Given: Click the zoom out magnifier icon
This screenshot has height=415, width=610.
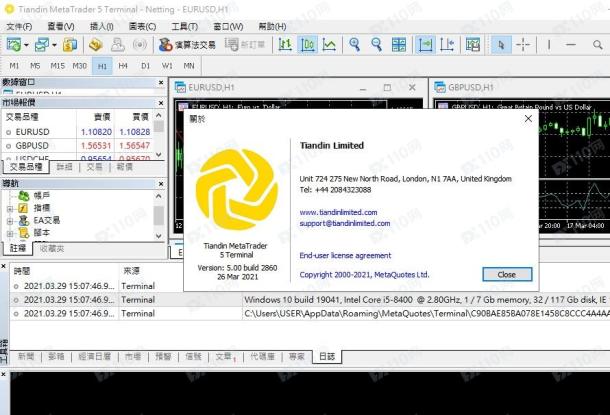Looking at the screenshot, I should pyautogui.click(x=376, y=45).
